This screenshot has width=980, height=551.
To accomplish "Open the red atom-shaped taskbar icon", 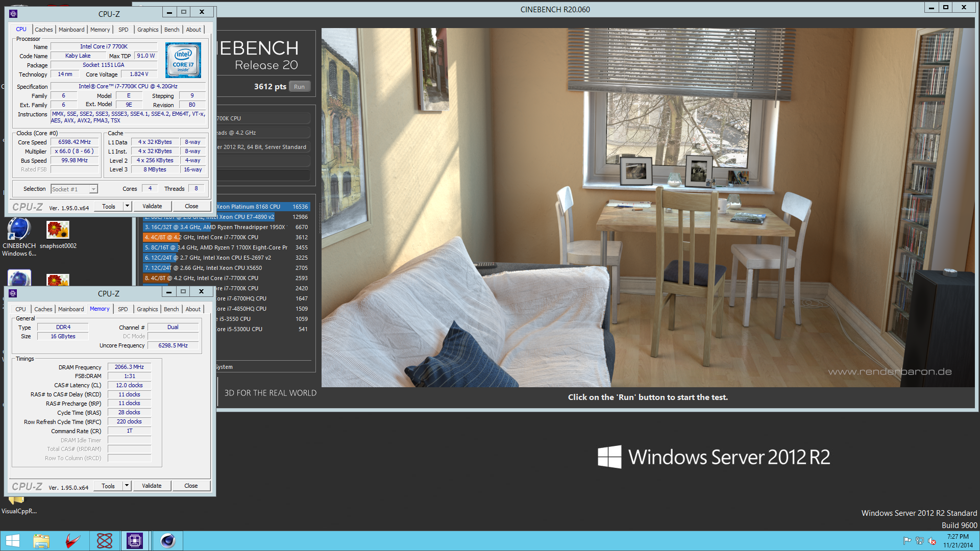I will click(104, 541).
